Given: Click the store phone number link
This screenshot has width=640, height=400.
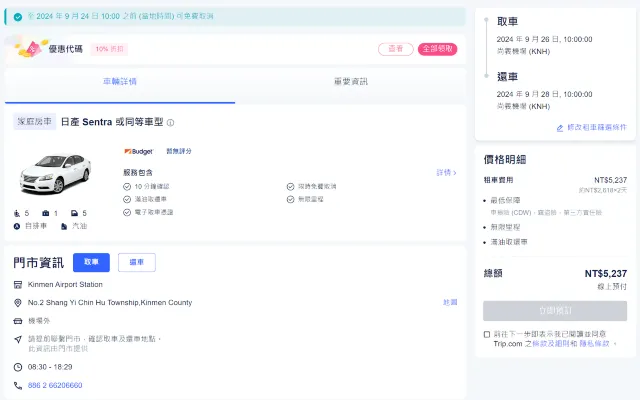Looking at the screenshot, I should coord(55,385).
